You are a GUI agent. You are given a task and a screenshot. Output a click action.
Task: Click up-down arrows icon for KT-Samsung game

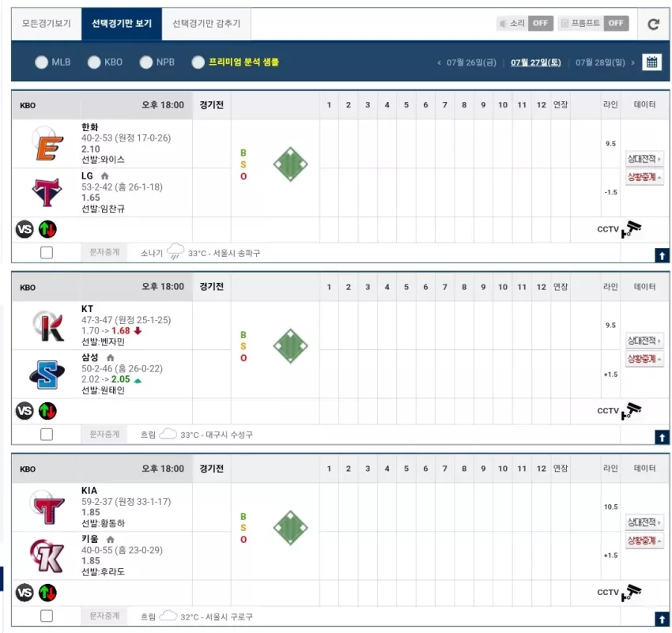pyautogui.click(x=47, y=411)
